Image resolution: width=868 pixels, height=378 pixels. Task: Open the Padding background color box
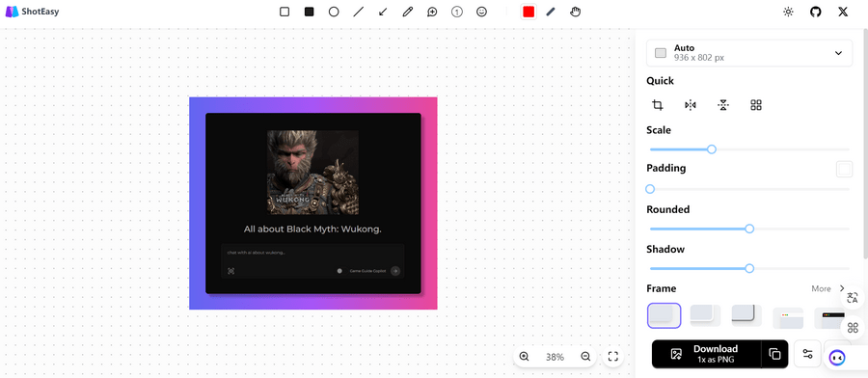[844, 170]
